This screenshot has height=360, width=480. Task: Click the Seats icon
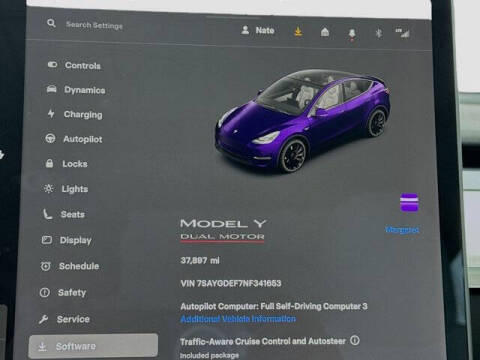click(47, 214)
